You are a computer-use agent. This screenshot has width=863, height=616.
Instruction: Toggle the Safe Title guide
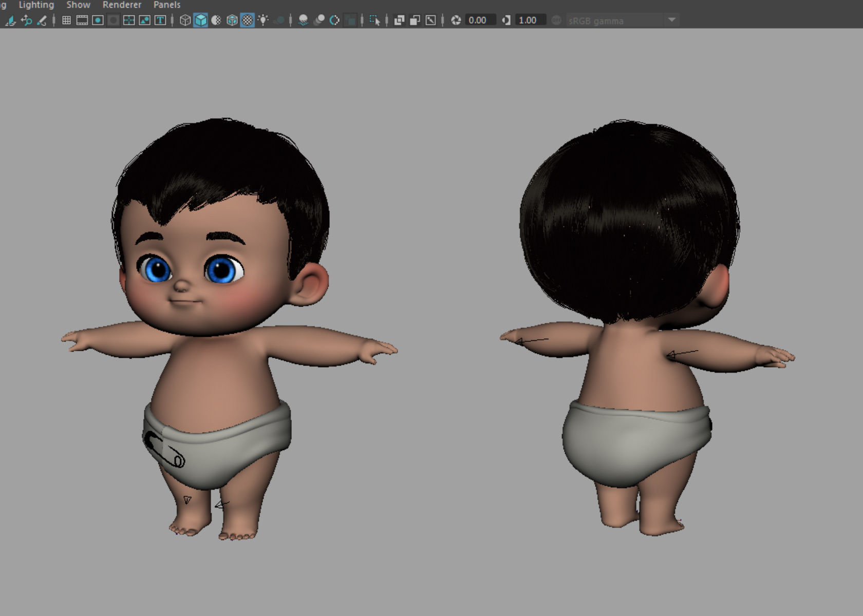160,20
